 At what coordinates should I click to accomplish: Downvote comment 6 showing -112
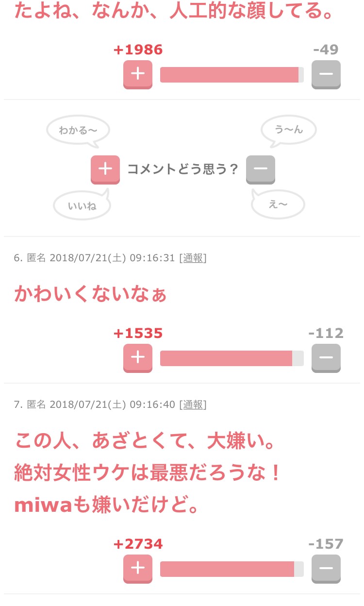[x=326, y=358]
